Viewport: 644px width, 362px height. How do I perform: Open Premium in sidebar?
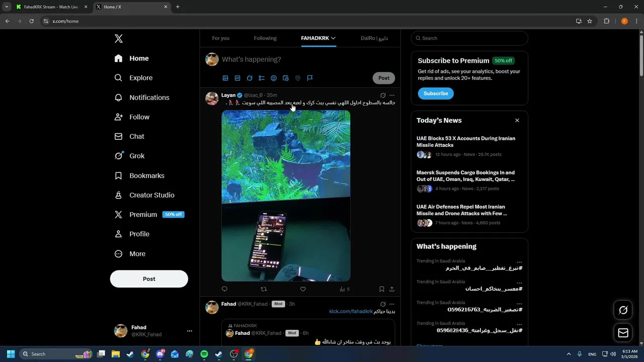point(149,215)
